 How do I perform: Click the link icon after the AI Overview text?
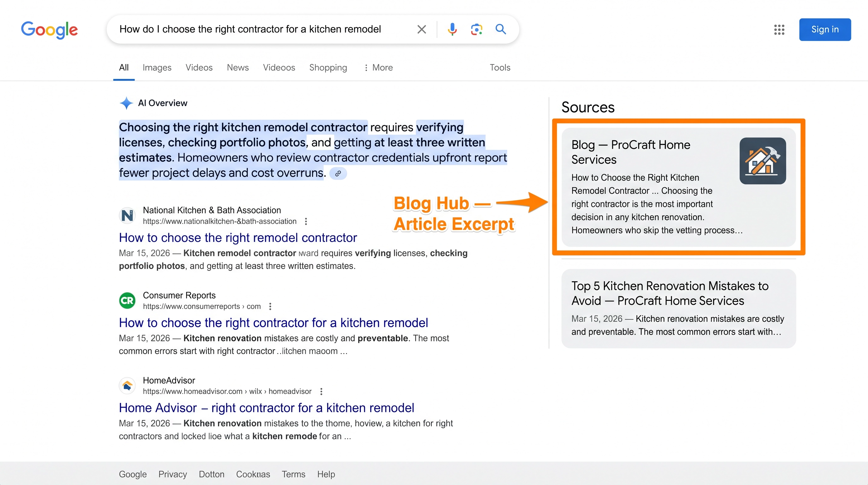pyautogui.click(x=338, y=173)
